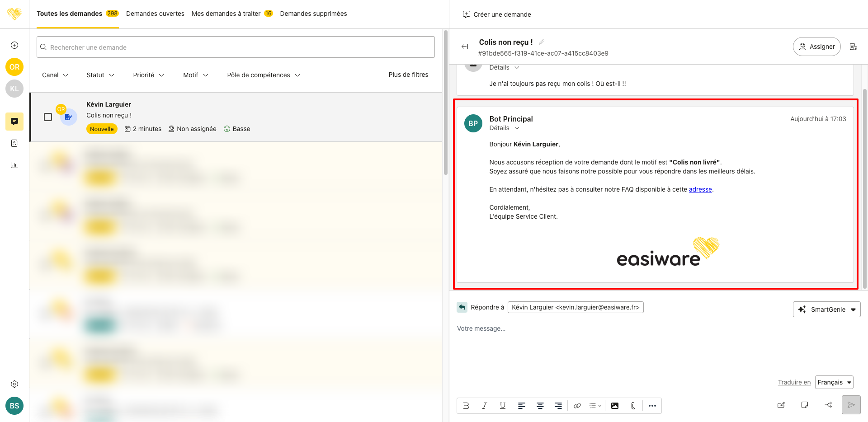The height and width of the screenshot is (422, 868).
Task: Toggle underline formatting
Action: 502,406
